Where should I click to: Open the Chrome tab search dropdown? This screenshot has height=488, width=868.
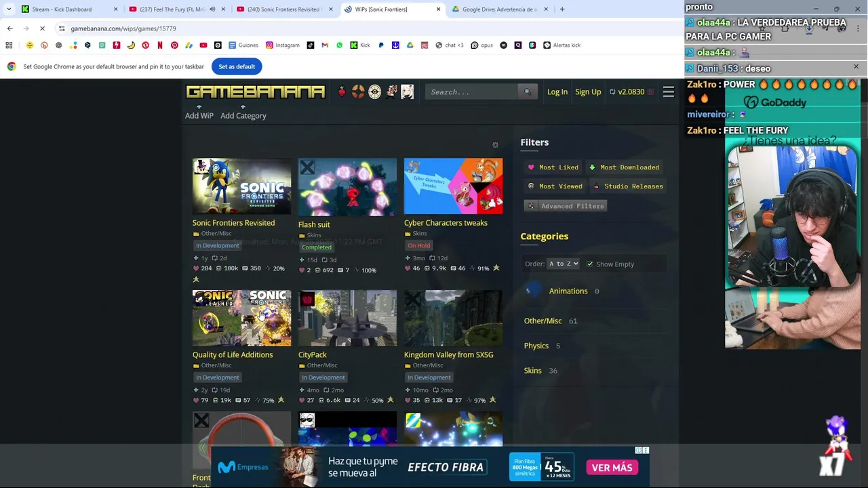(x=8, y=9)
